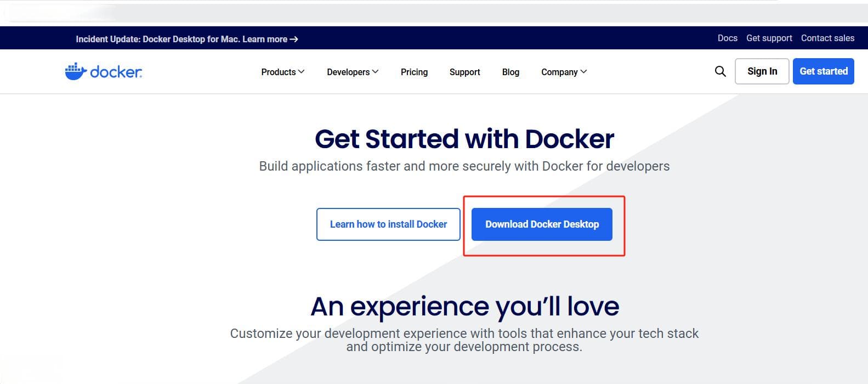Viewport: 868px width, 384px height.
Task: Expand the Developers dropdown menu
Action: 353,72
